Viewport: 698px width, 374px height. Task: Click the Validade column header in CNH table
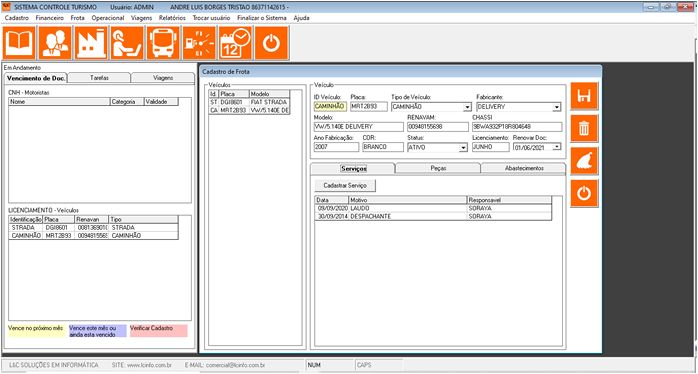point(161,102)
